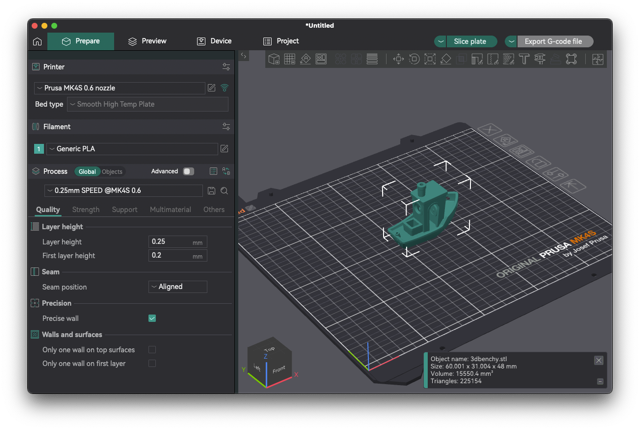640x430 pixels.
Task: Click the Add plate grid icon
Action: (290, 59)
